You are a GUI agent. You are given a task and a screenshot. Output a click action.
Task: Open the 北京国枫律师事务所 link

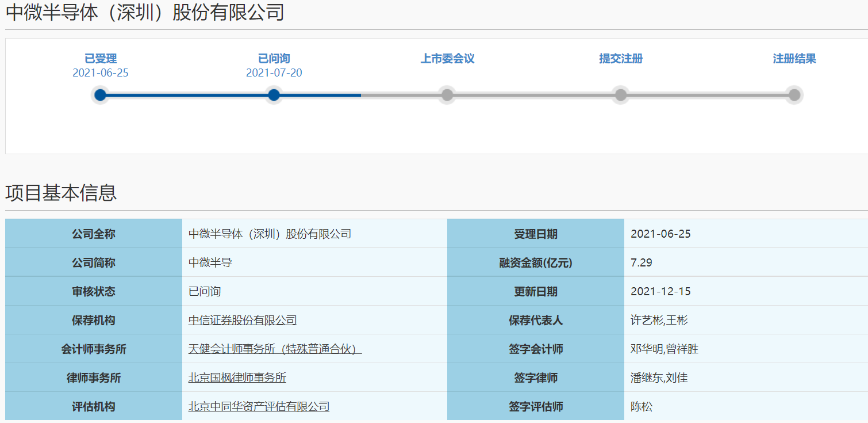[237, 378]
